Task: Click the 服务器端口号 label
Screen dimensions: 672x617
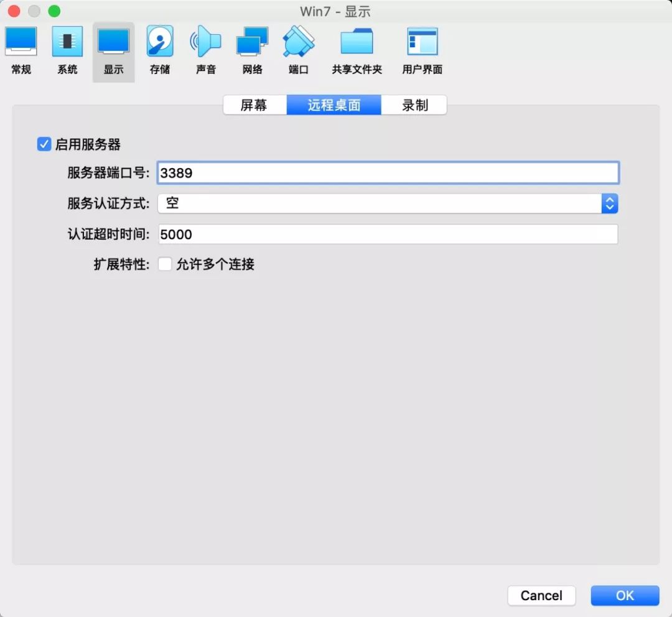Action: tap(108, 173)
